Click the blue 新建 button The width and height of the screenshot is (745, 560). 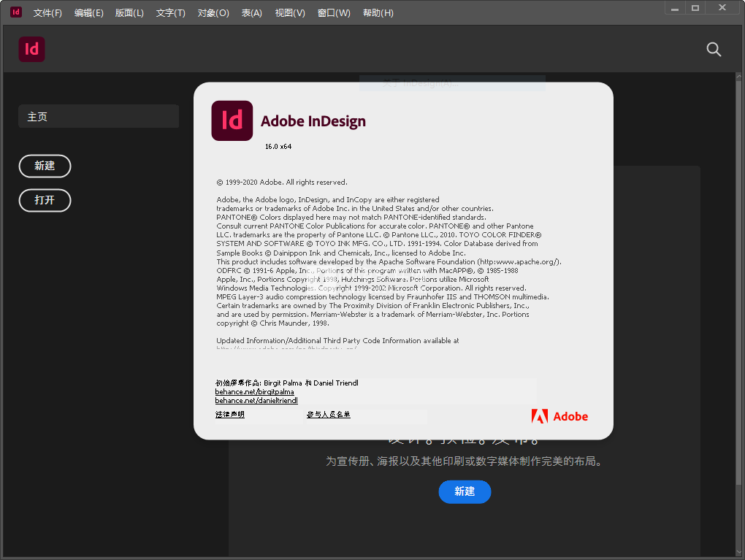[465, 491]
